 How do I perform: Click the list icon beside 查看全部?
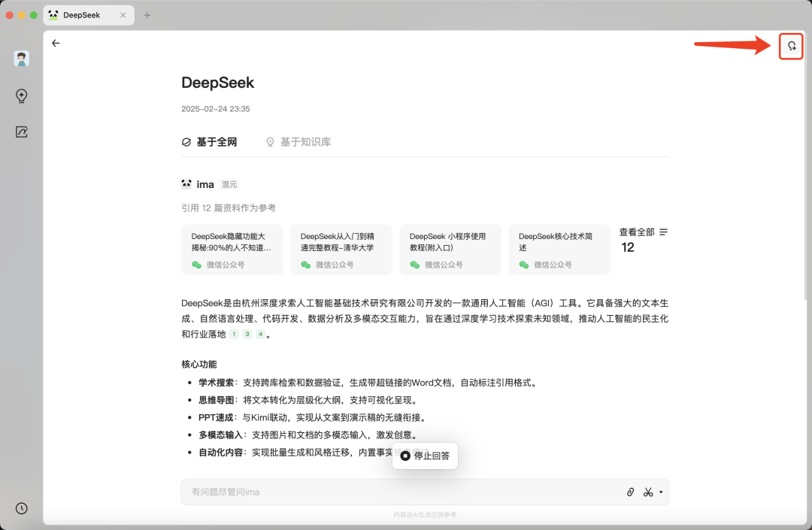[663, 232]
